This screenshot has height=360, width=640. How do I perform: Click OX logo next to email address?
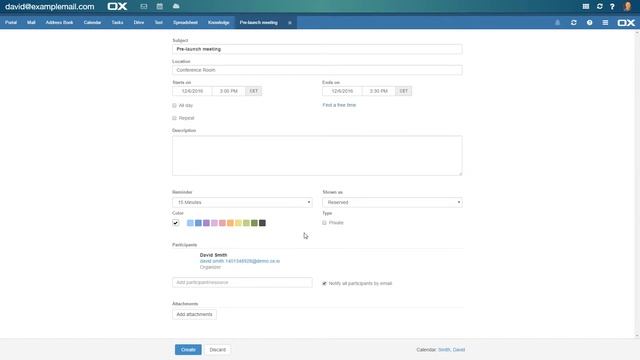[x=117, y=7]
